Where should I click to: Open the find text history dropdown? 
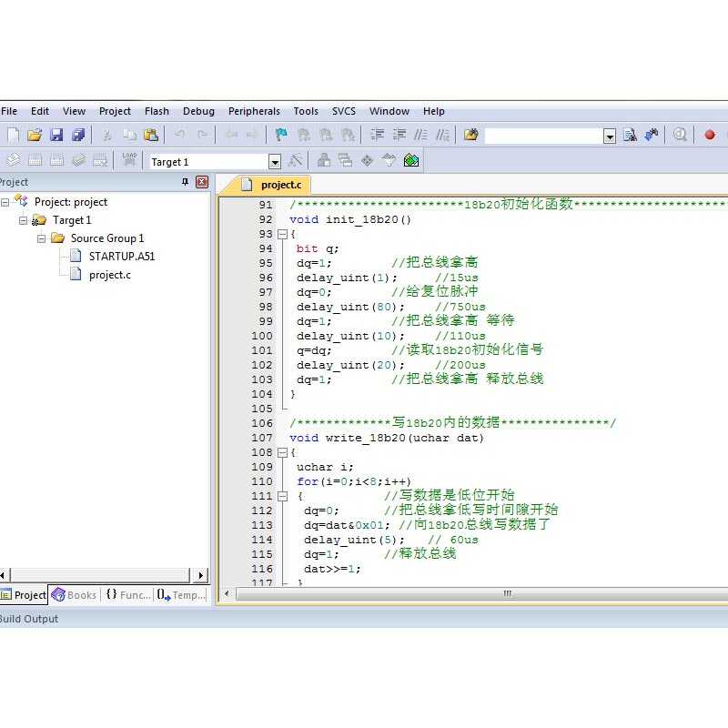(610, 136)
